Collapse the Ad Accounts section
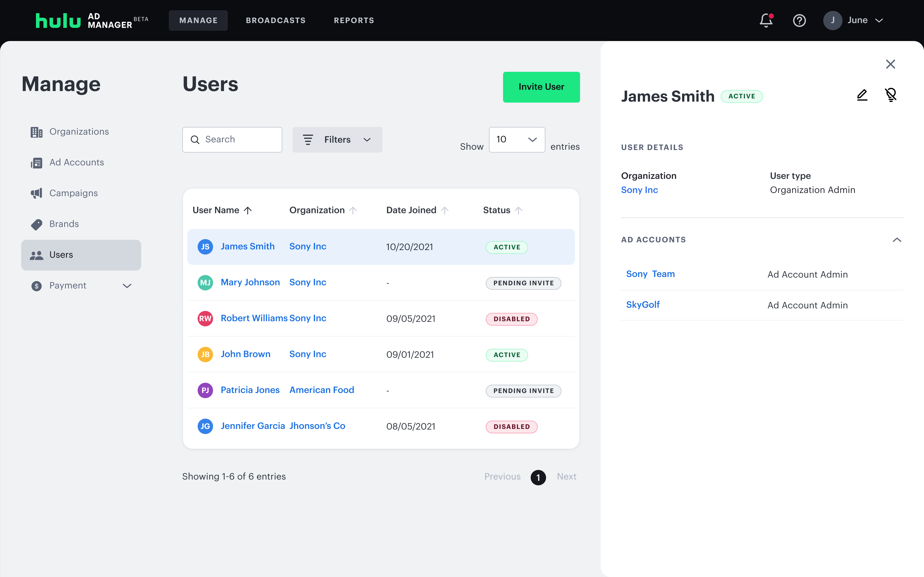 click(896, 240)
